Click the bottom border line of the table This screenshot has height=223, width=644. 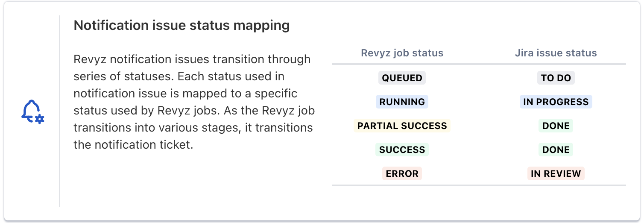click(x=479, y=185)
